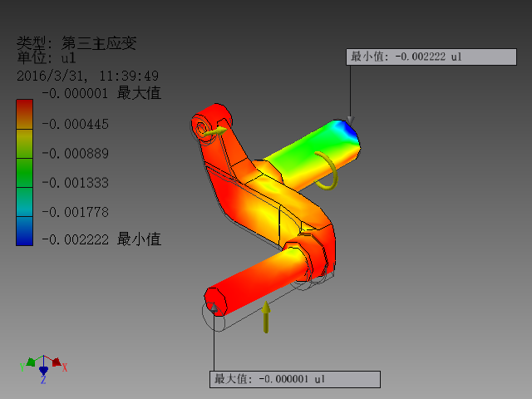Click the maximum value callout label at bottom

(x=295, y=379)
